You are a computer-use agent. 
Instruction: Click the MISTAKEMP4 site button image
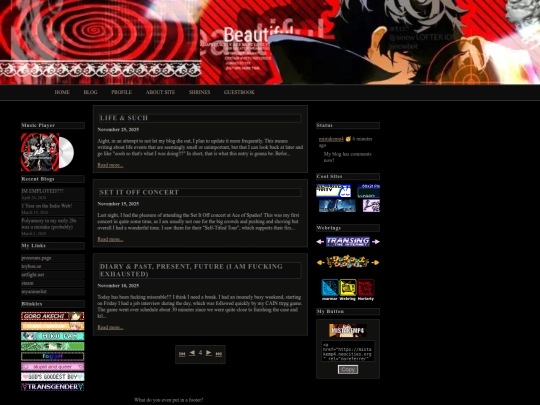tap(348, 331)
